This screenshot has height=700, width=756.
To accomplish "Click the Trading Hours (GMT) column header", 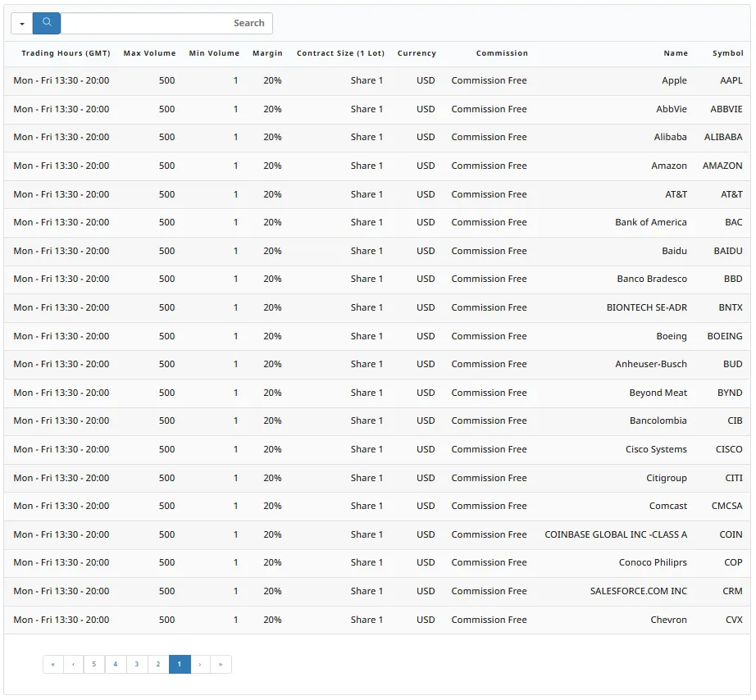I will click(66, 53).
